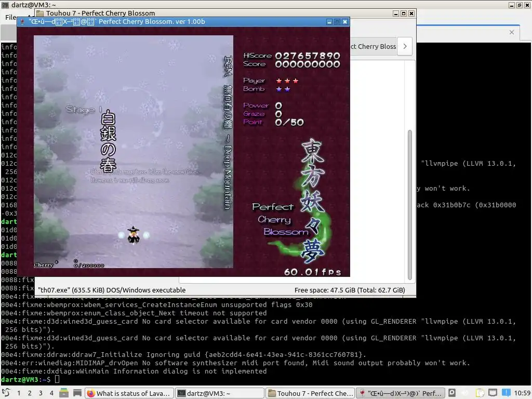Open the start menu bird icon on the taskbar
Viewport: 532px width, 399px height.
(x=6, y=393)
